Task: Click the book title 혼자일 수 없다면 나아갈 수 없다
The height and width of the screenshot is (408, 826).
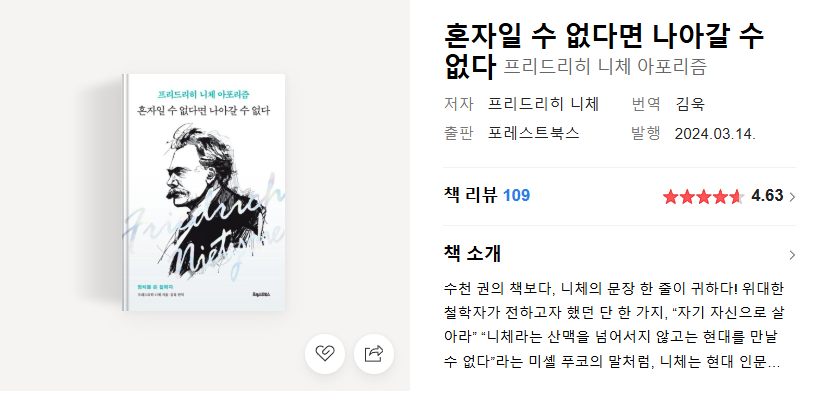Action: click(604, 52)
